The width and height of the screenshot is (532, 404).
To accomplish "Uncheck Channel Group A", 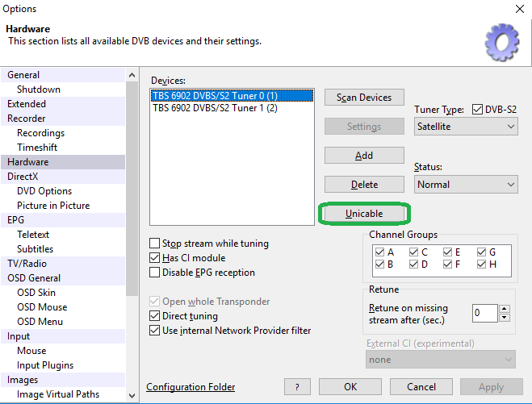I will (x=379, y=251).
